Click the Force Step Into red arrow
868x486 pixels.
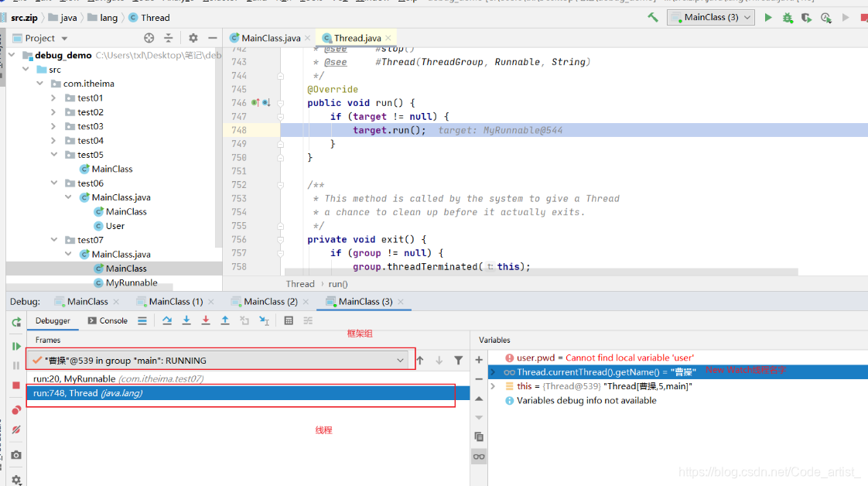205,320
